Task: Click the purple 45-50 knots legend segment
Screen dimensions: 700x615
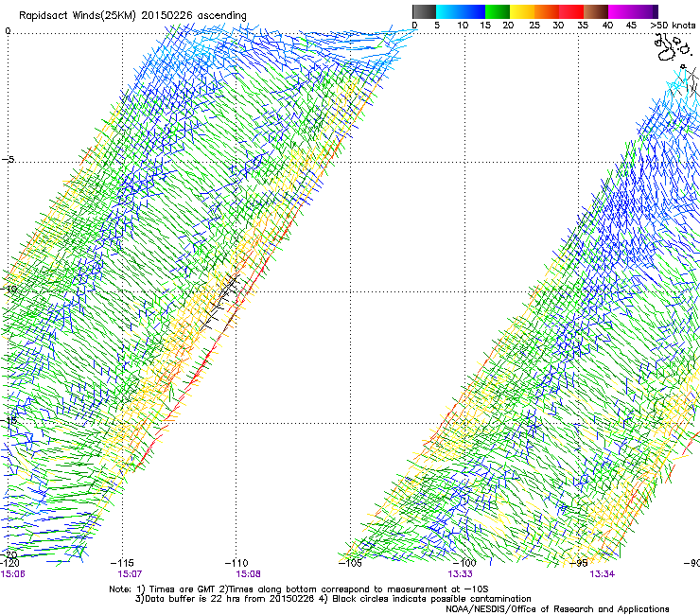Action: 645,11
